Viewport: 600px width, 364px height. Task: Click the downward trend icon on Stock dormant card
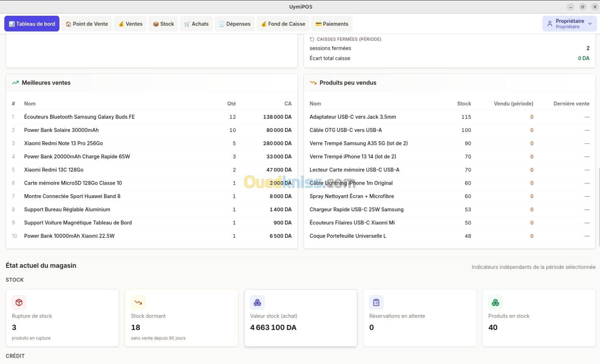pos(138,303)
